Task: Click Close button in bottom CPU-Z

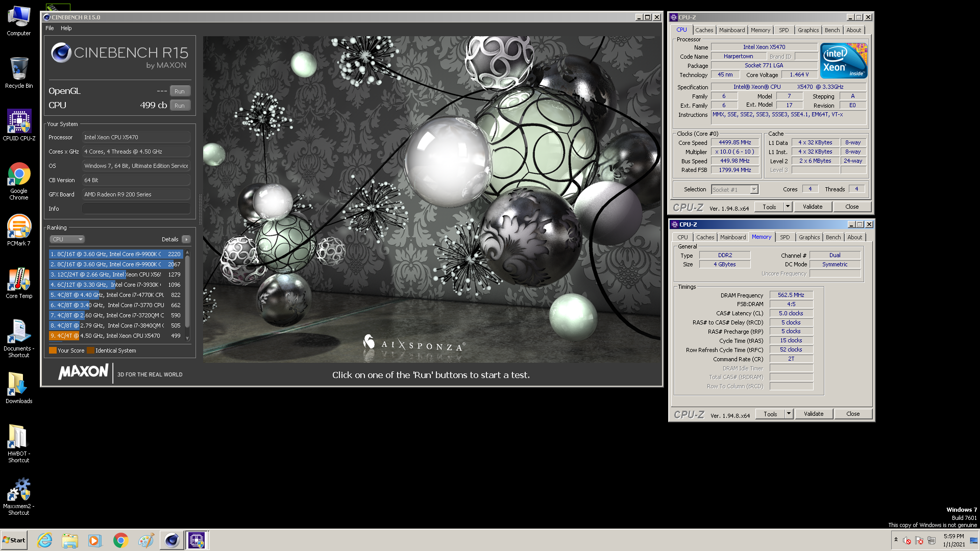Action: click(x=853, y=414)
